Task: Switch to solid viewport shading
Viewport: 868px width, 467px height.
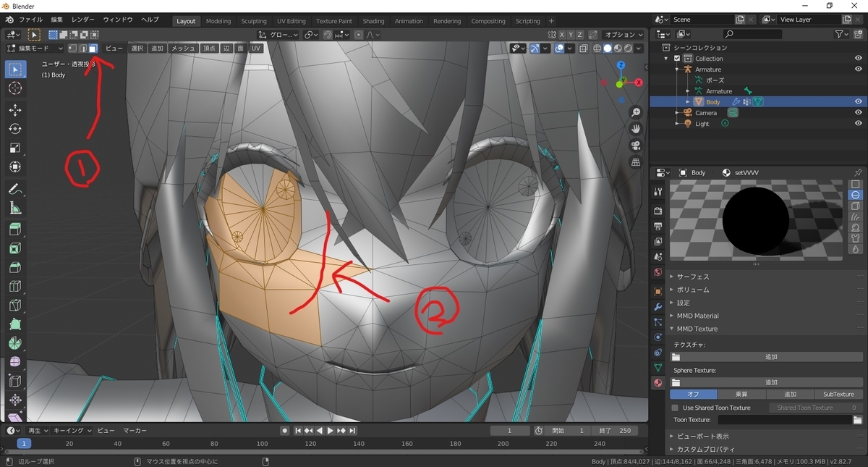Action: click(608, 49)
